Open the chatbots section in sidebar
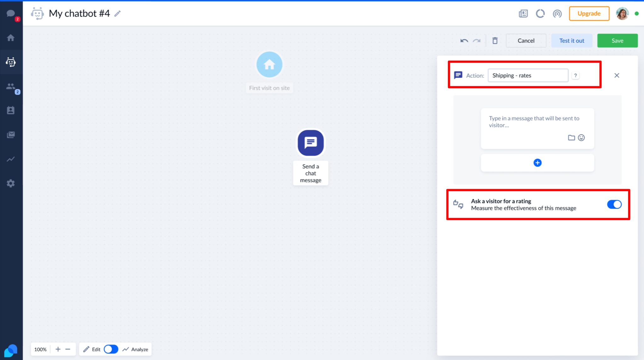644x360 pixels. tap(11, 62)
